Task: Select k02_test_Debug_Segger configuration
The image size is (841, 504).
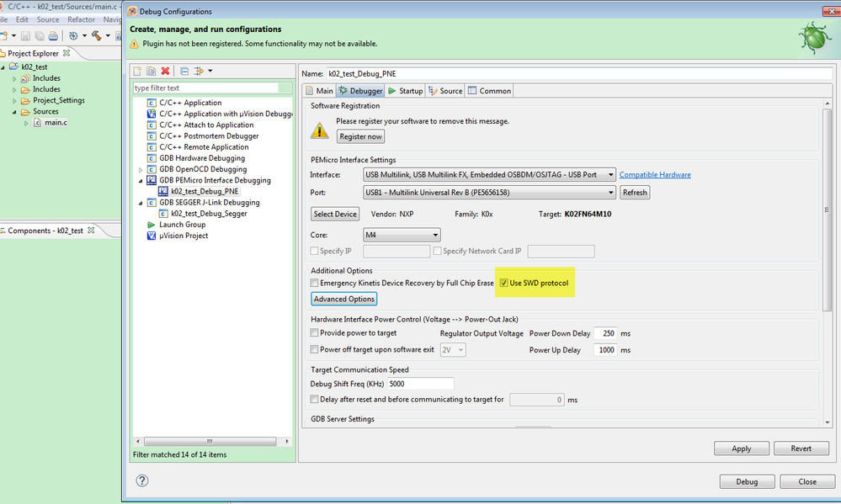Action: [209, 214]
